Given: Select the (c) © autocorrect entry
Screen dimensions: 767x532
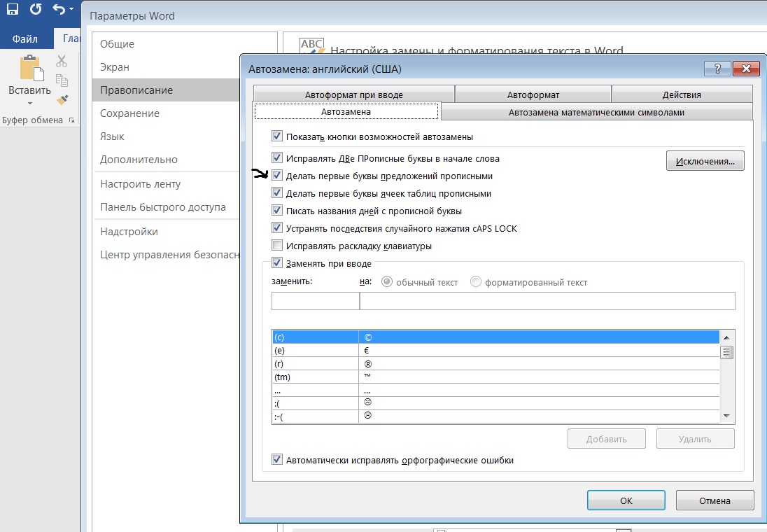Looking at the screenshot, I should 495,337.
